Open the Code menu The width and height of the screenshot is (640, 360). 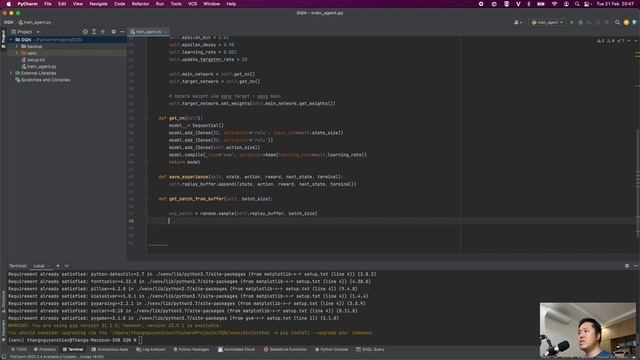(120, 4)
